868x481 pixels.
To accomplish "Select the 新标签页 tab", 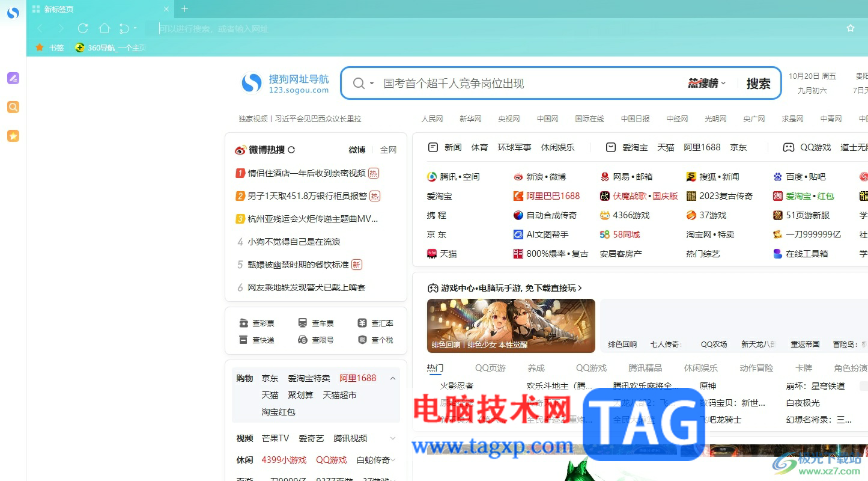I will 101,9.
